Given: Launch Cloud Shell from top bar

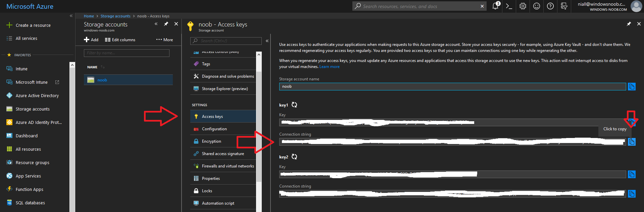Looking at the screenshot, I should (x=509, y=6).
